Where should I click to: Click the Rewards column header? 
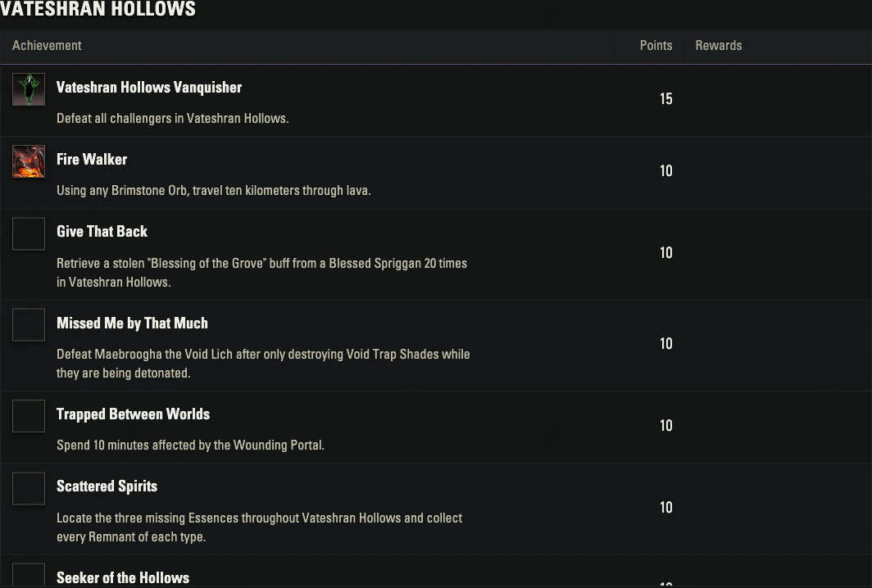pos(719,46)
